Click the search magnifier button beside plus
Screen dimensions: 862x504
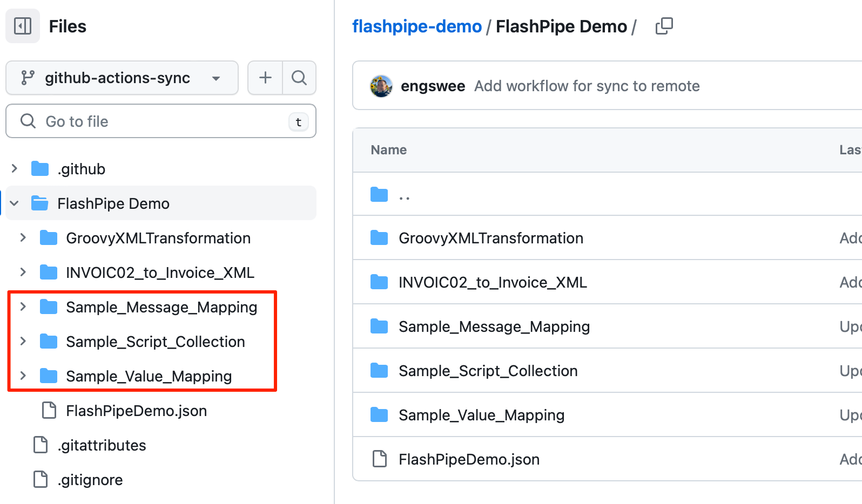click(299, 78)
